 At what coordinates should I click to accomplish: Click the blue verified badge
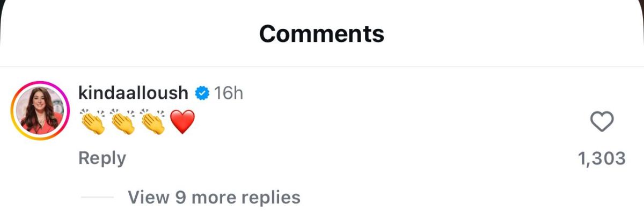[201, 93]
